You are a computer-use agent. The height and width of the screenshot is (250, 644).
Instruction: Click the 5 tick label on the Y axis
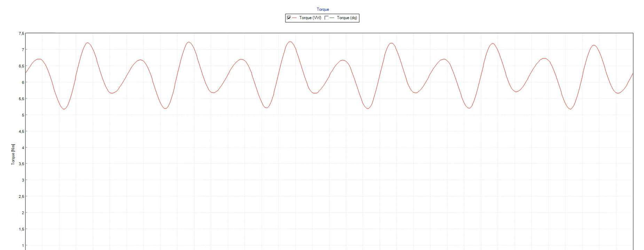[23, 115]
